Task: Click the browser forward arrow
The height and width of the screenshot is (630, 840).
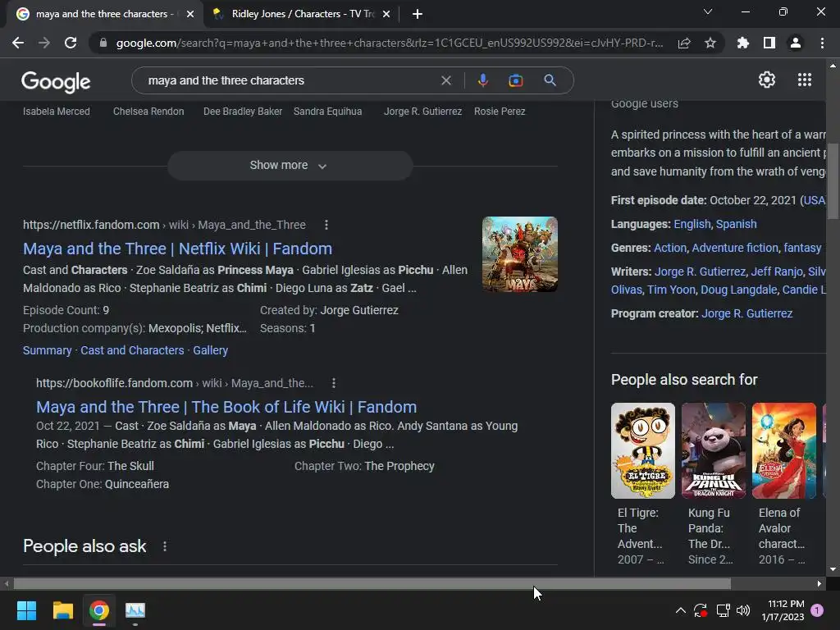Action: [44, 43]
